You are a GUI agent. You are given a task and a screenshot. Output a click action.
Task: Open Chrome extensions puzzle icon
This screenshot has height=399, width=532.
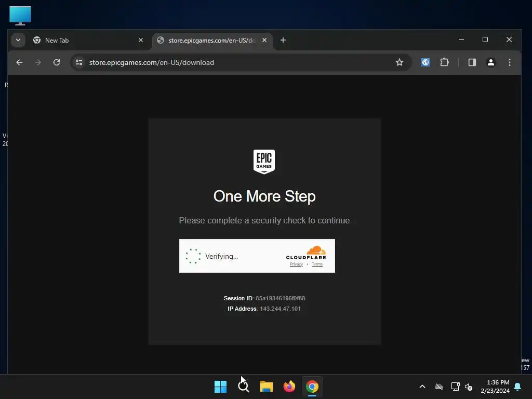444,62
